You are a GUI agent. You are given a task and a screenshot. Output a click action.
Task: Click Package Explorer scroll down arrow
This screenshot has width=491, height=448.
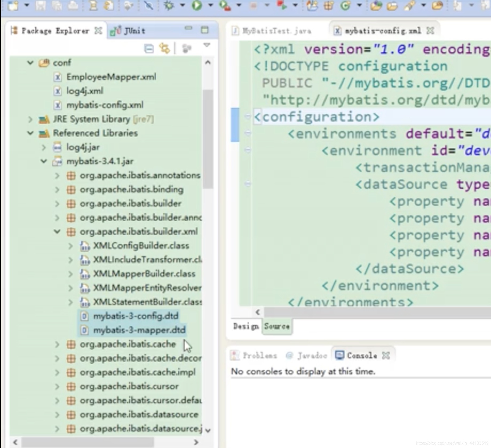(x=208, y=430)
